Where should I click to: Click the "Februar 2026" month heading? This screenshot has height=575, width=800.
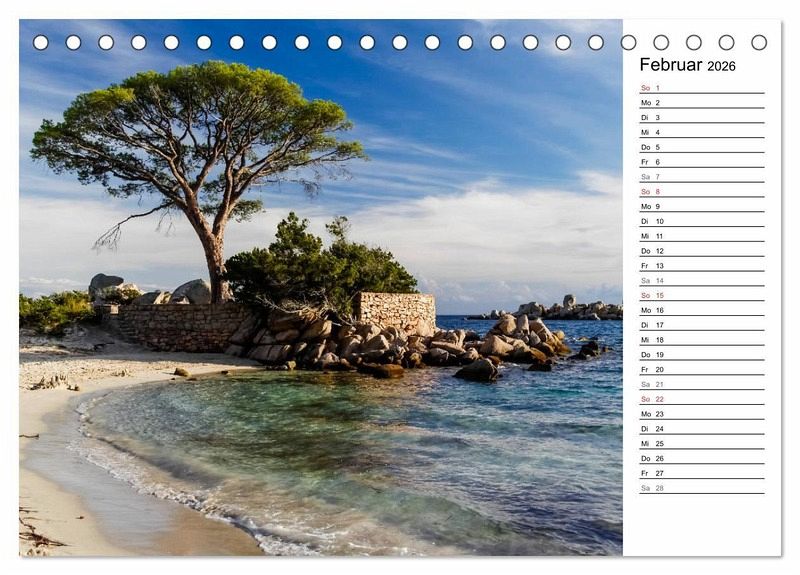click(x=687, y=65)
